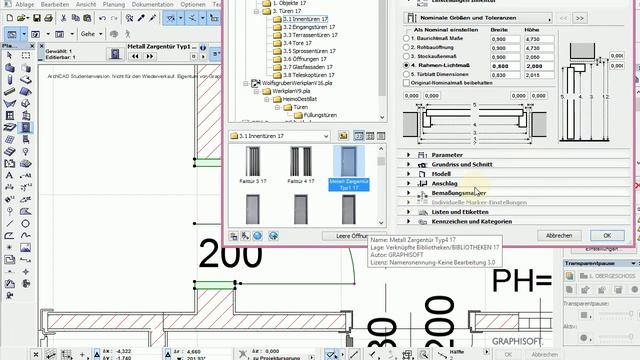This screenshot has height=360, width=640.
Task: Click the Leere Öffnung button
Action: (353, 236)
